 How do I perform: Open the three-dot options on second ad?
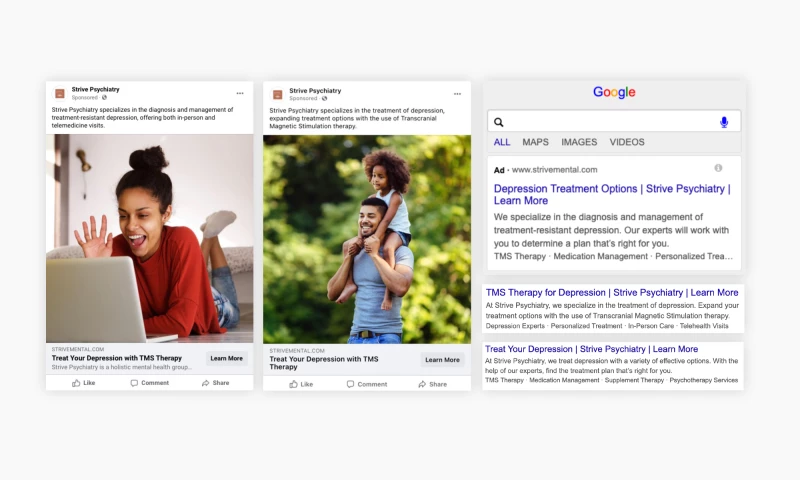[x=457, y=94]
